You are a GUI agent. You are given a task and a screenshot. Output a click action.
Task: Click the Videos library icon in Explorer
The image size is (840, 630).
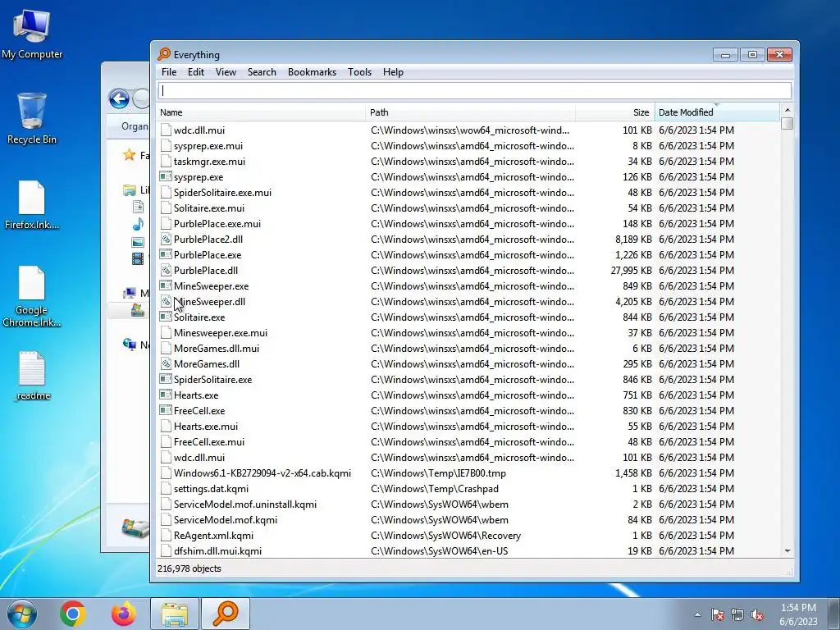[138, 259]
